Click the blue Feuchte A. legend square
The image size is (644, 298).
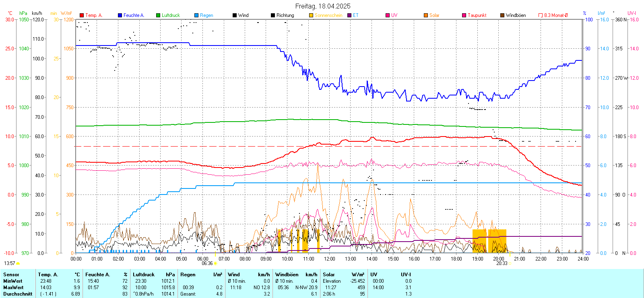[x=120, y=15]
